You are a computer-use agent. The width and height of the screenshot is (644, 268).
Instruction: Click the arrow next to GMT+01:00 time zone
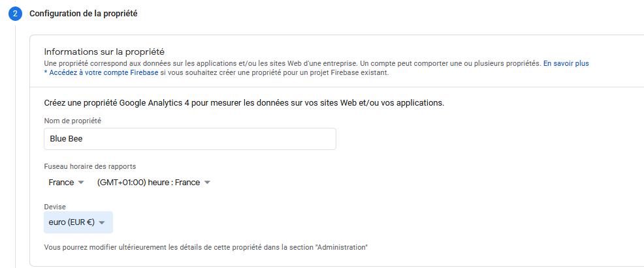pos(207,183)
